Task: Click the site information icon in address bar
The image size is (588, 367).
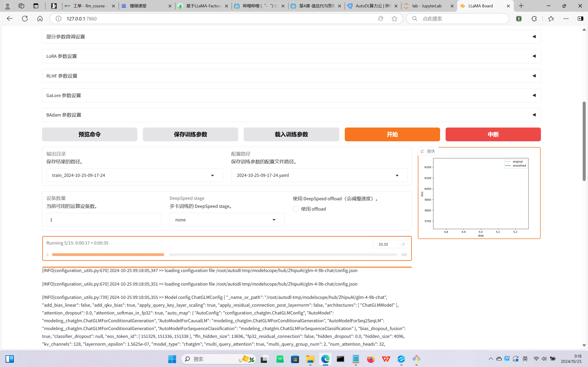Action: 59,19
